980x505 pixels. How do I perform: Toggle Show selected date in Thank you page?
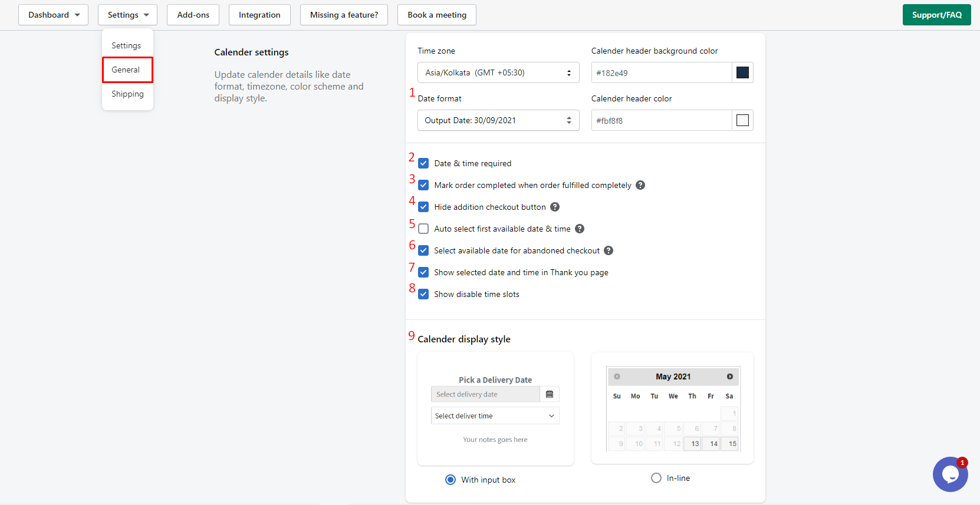[x=423, y=272]
